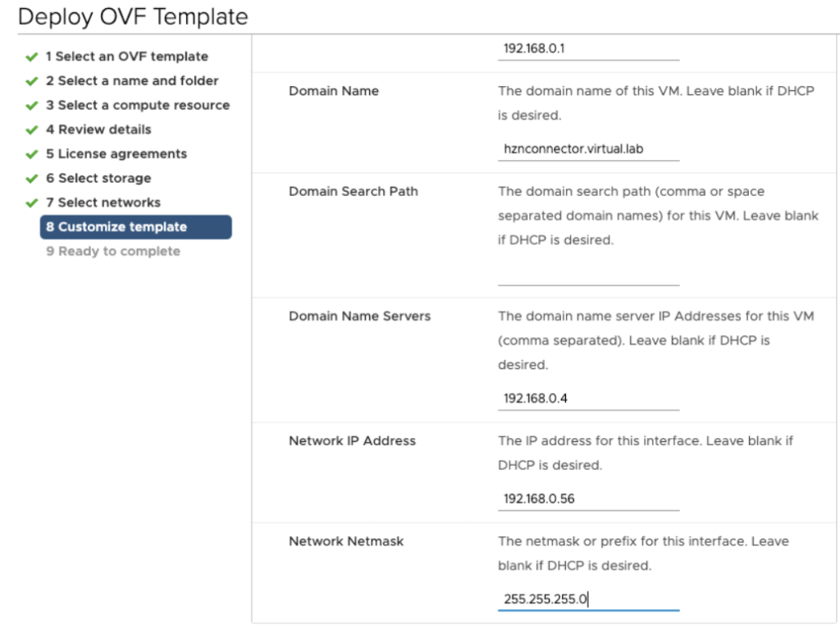
Task: Return to step 4 Review details
Action: (x=98, y=130)
